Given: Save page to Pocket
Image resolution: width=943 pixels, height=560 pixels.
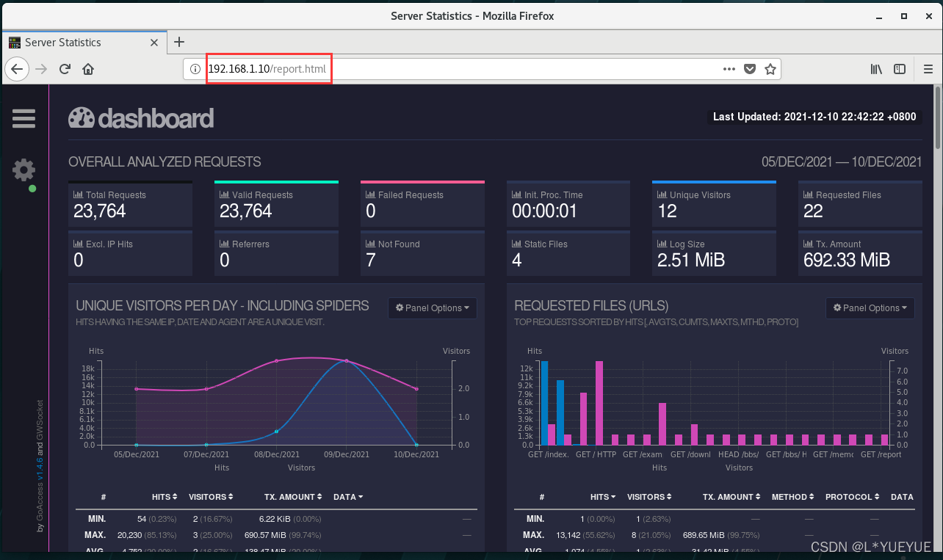Looking at the screenshot, I should click(x=750, y=69).
